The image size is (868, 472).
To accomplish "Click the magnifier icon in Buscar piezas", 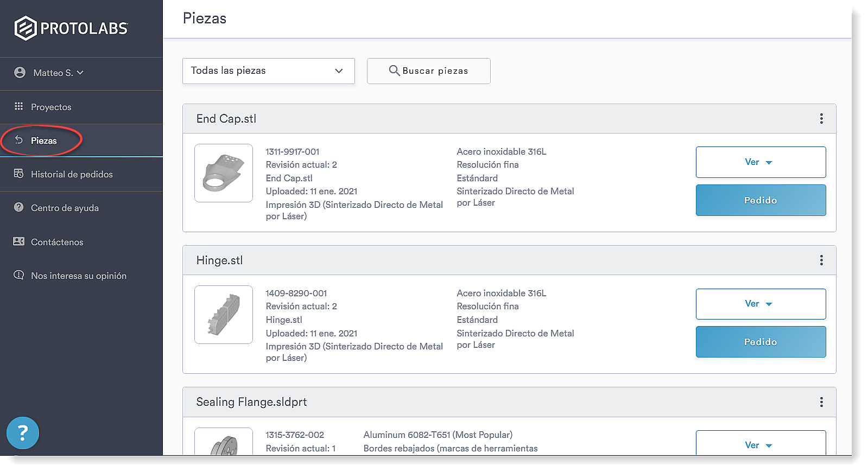I will coord(395,71).
